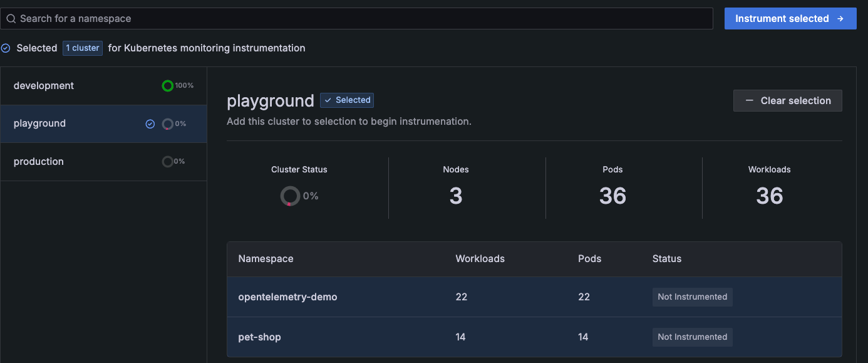Screen dimensions: 868x363
Task: Click the search magnifier icon
Action: pos(11,19)
